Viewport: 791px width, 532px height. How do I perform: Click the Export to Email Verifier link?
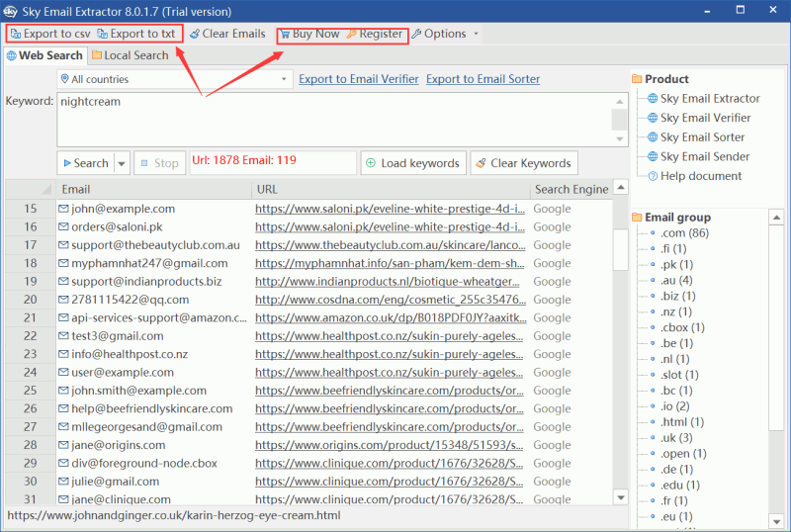[x=359, y=79]
